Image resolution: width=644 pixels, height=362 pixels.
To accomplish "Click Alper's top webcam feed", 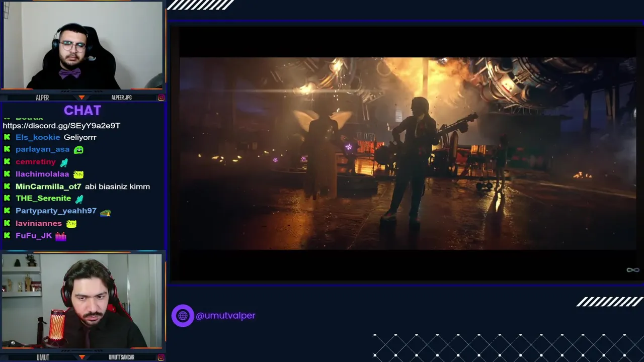I will pos(83,45).
